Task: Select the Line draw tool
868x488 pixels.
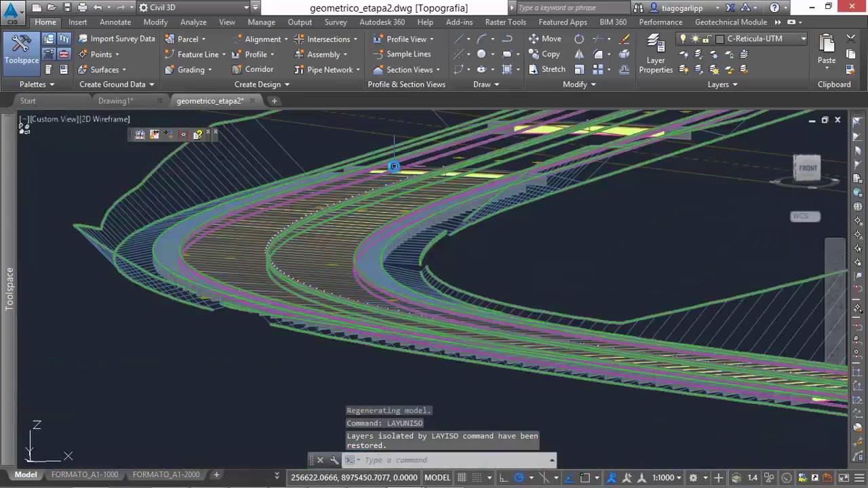Action: (459, 39)
